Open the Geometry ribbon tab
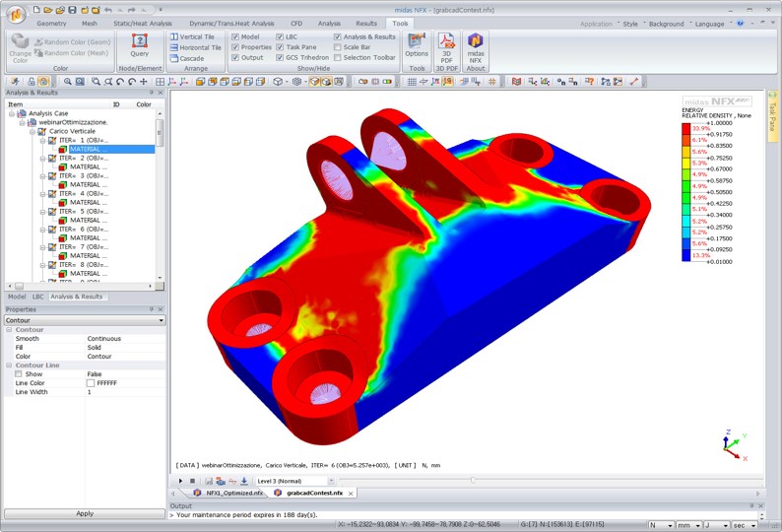The height and width of the screenshot is (532, 782). (x=51, y=24)
